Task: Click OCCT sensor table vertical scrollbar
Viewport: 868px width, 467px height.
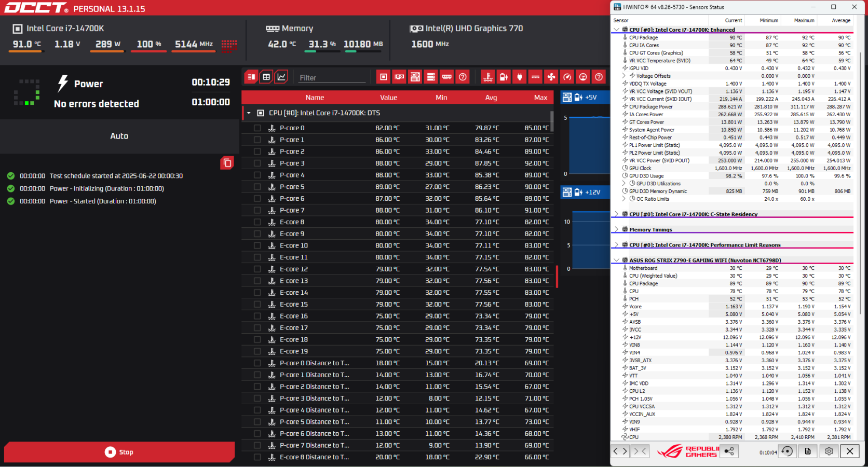Action: [552, 121]
